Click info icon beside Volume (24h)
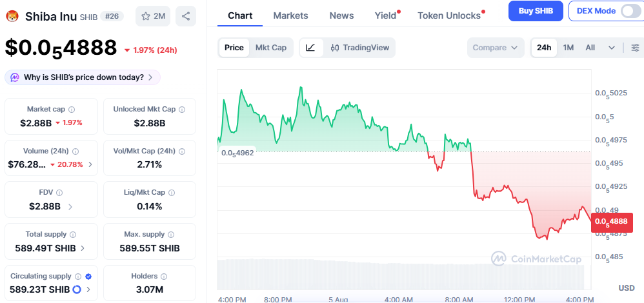The image size is (644, 303). pyautogui.click(x=75, y=151)
